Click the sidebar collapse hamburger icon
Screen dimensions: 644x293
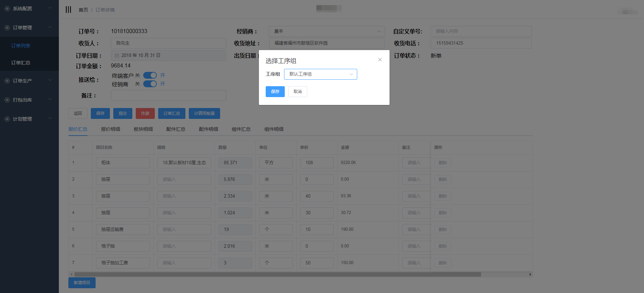click(68, 10)
